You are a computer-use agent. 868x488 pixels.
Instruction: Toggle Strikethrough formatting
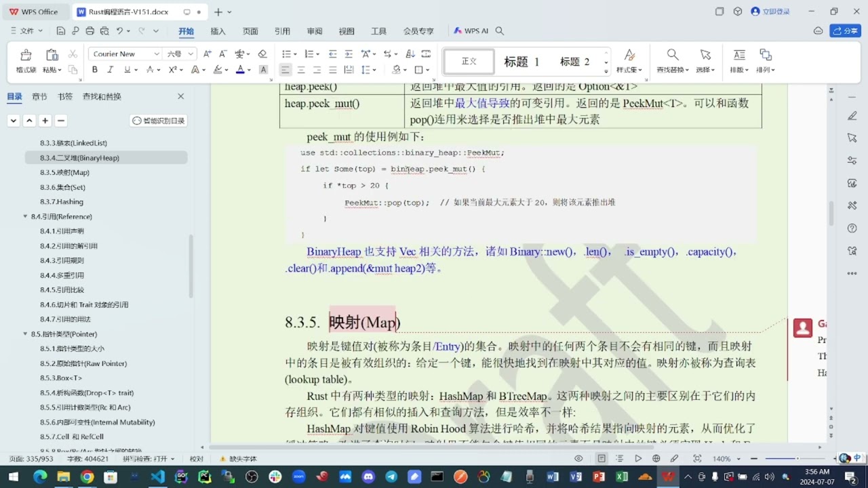click(x=152, y=70)
